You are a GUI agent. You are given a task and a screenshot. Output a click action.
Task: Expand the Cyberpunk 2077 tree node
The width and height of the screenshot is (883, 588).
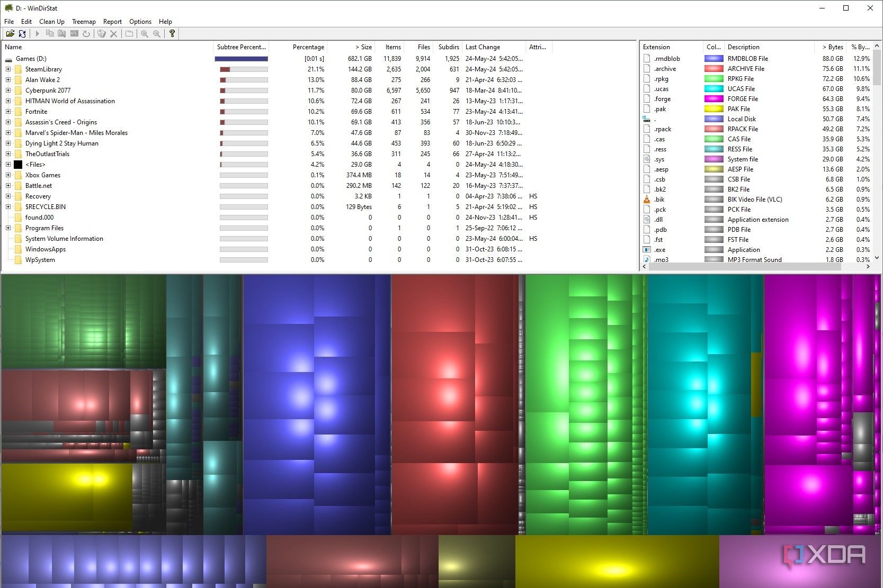pos(8,91)
